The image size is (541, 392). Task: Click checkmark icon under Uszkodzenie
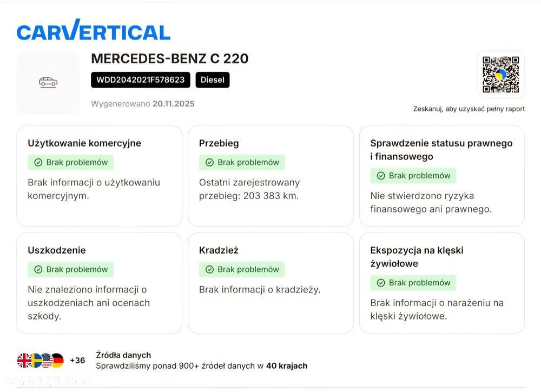pos(38,269)
